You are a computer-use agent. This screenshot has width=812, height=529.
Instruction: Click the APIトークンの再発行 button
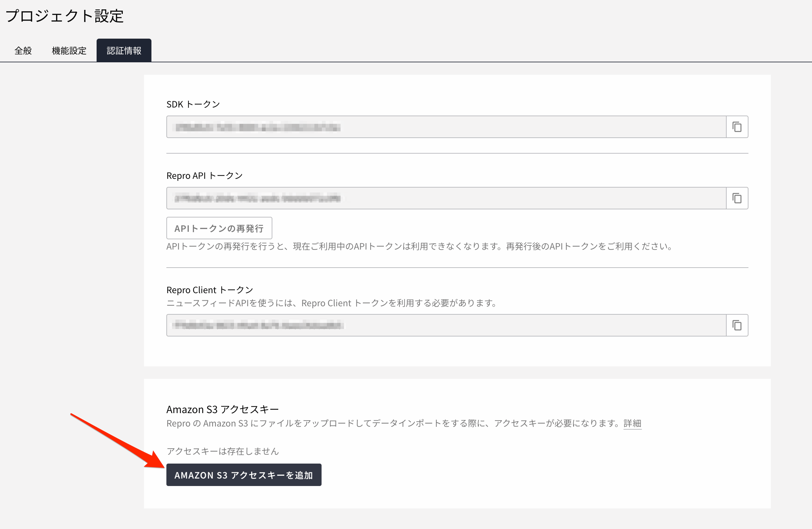click(x=219, y=228)
